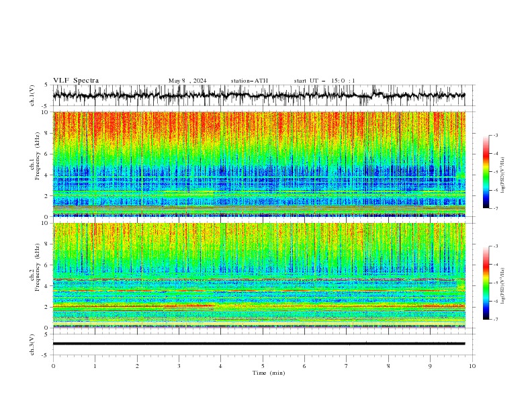Click the '10' time axis tick label
Screen dimensions: 532x411
(x=472, y=366)
